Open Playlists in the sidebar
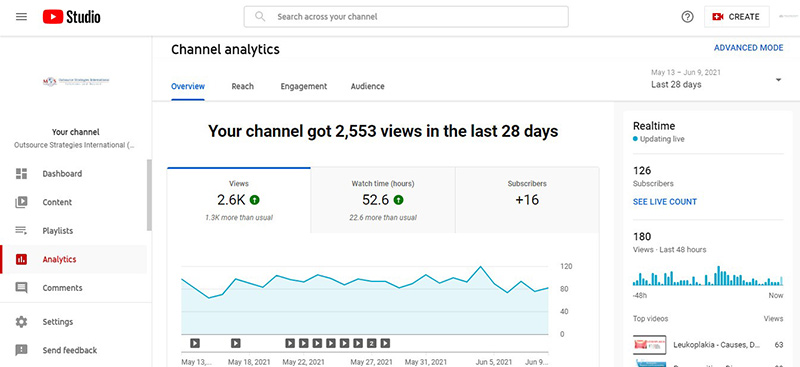 pos(73,231)
